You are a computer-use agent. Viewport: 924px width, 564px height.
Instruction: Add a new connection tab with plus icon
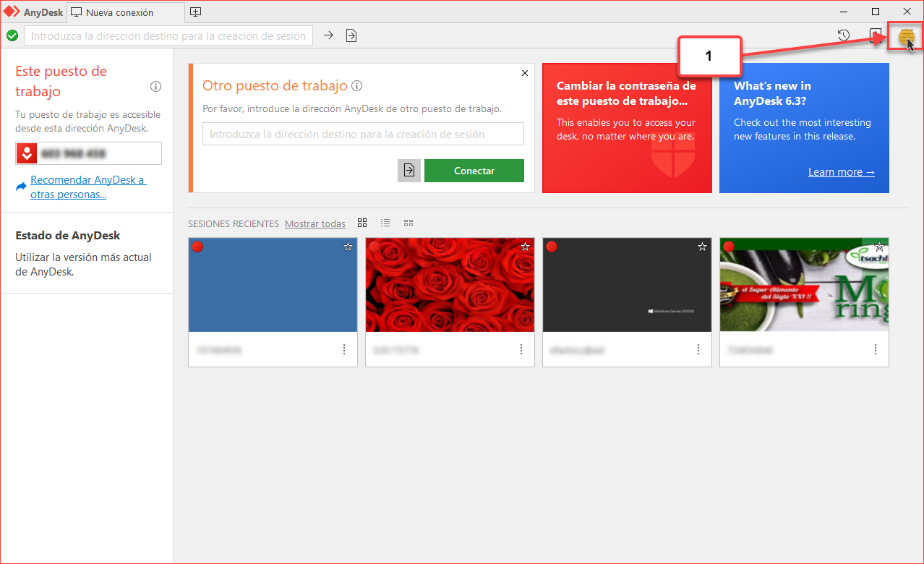[x=196, y=12]
